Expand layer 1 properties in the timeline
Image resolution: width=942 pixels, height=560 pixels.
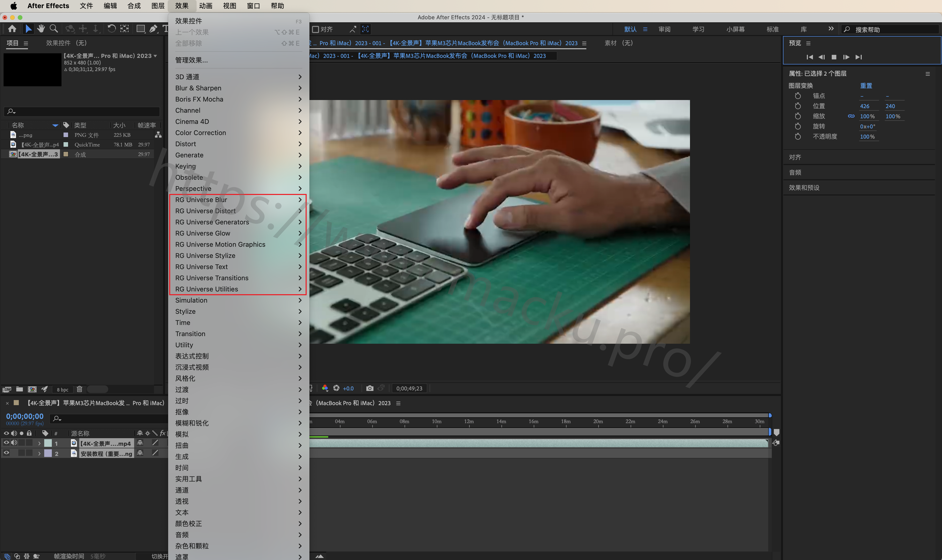39,443
